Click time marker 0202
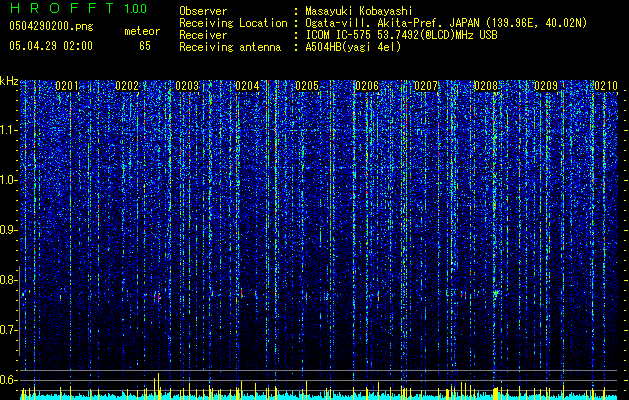This screenshot has width=629, height=400. coord(127,86)
